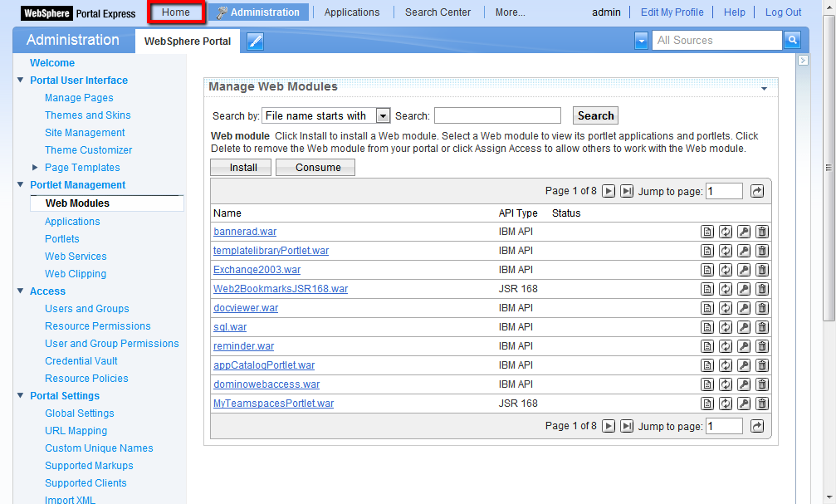Viewport: 836px width, 504px height.
Task: Open Credential Vault link
Action: point(81,361)
